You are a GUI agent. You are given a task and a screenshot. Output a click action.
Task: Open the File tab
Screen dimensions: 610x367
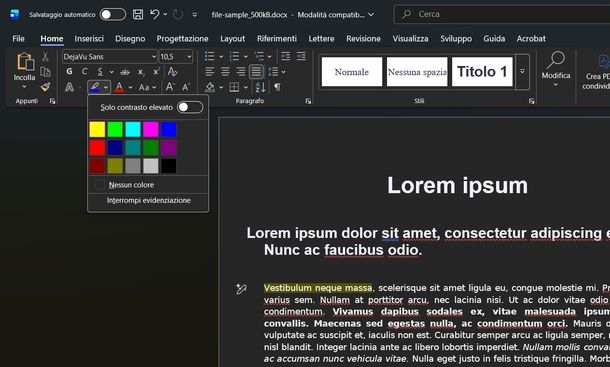click(x=18, y=39)
